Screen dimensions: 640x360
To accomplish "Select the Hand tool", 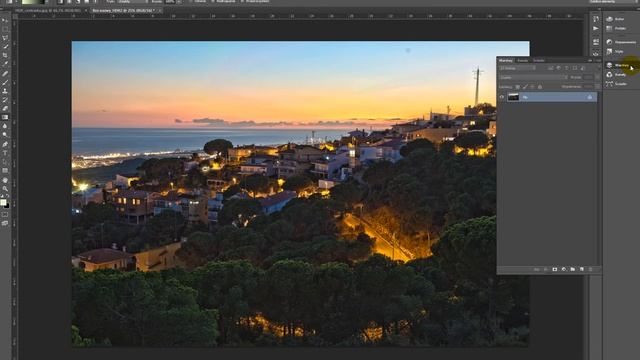I will click(5, 180).
